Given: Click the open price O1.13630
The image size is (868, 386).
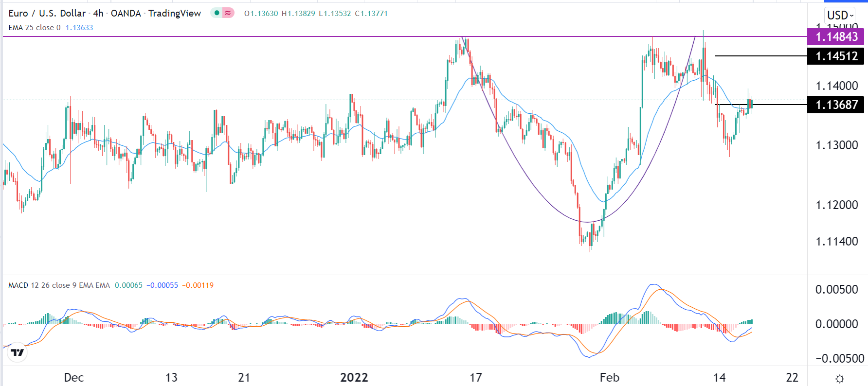Looking at the screenshot, I should (x=261, y=14).
